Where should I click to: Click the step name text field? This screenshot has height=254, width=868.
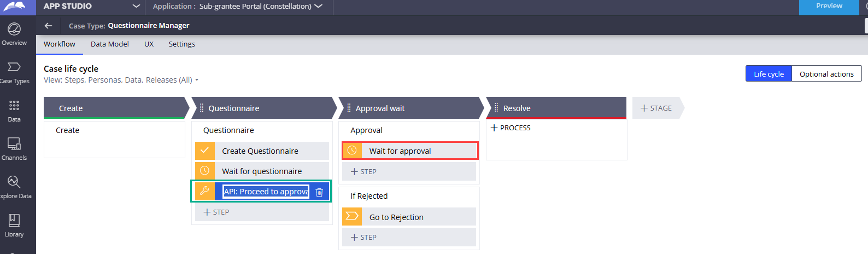point(266,192)
